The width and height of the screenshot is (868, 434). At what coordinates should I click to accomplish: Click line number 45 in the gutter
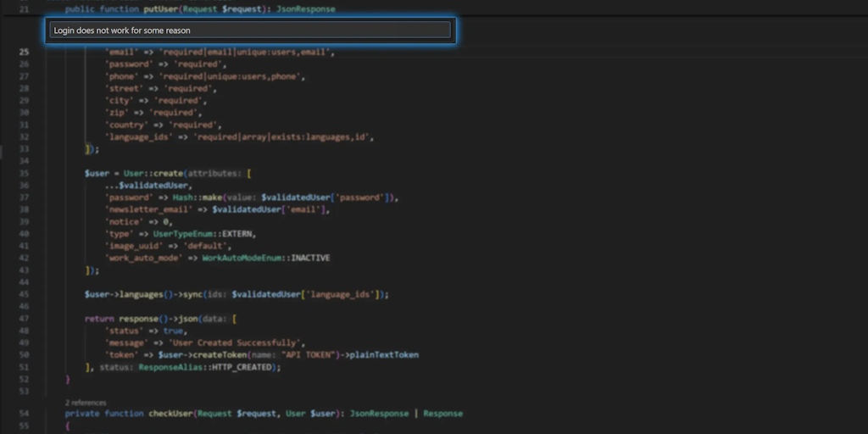(24, 294)
